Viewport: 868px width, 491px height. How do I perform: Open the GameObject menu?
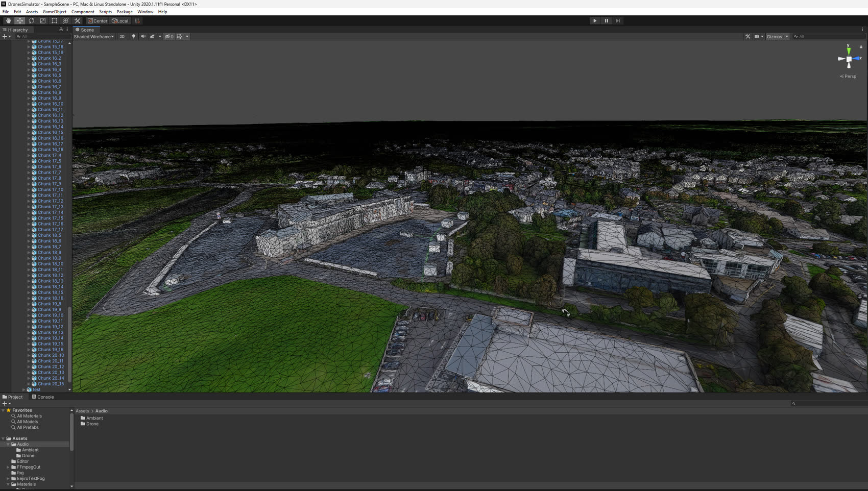pyautogui.click(x=55, y=12)
